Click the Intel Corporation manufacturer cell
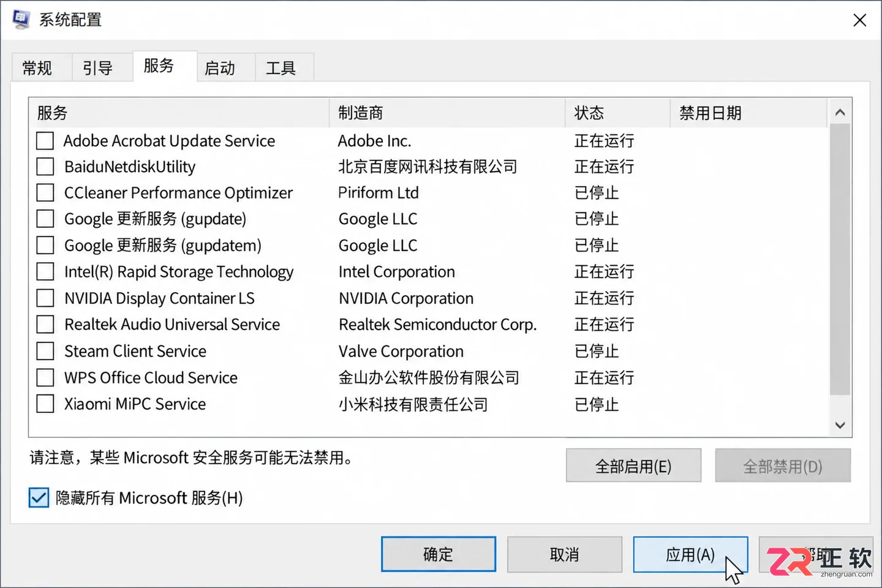The width and height of the screenshot is (882, 588). tap(397, 271)
